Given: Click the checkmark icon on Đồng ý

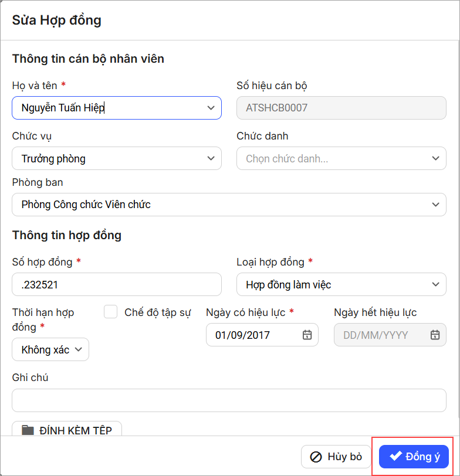Looking at the screenshot, I should 396,456.
